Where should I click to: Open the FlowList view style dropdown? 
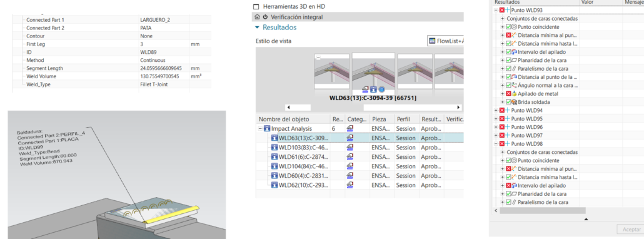pos(445,41)
